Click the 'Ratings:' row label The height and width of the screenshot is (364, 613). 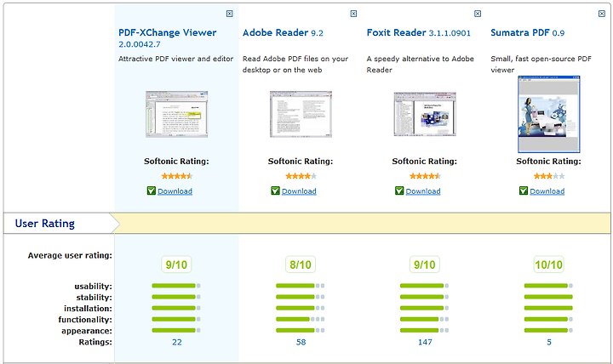(x=95, y=342)
